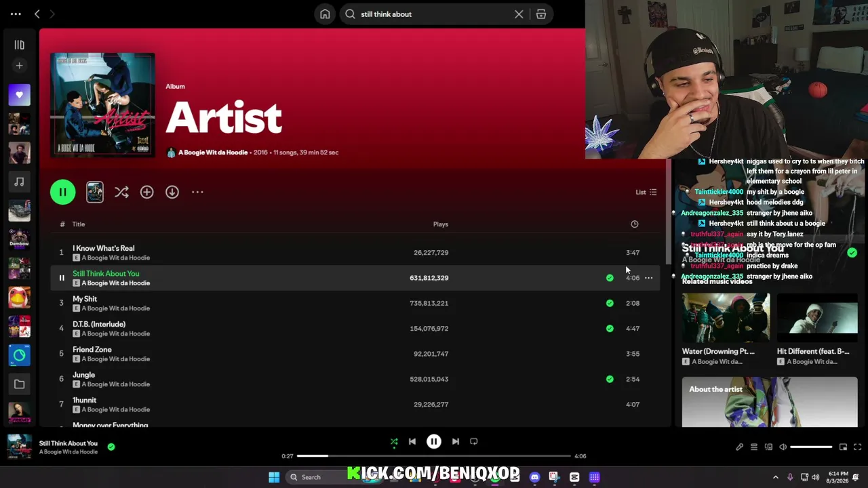The image size is (868, 488).
Task: Open the List view options dropdown
Action: coord(646,192)
